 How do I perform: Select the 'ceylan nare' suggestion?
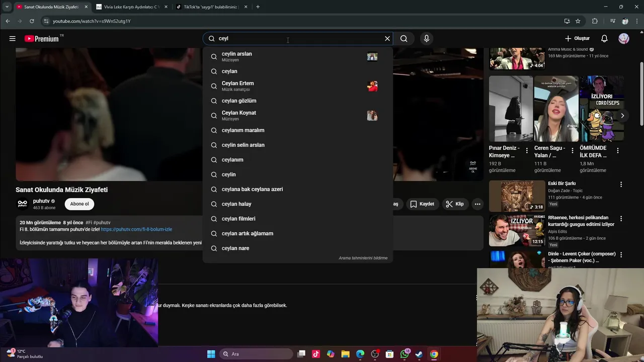pyautogui.click(x=298, y=248)
